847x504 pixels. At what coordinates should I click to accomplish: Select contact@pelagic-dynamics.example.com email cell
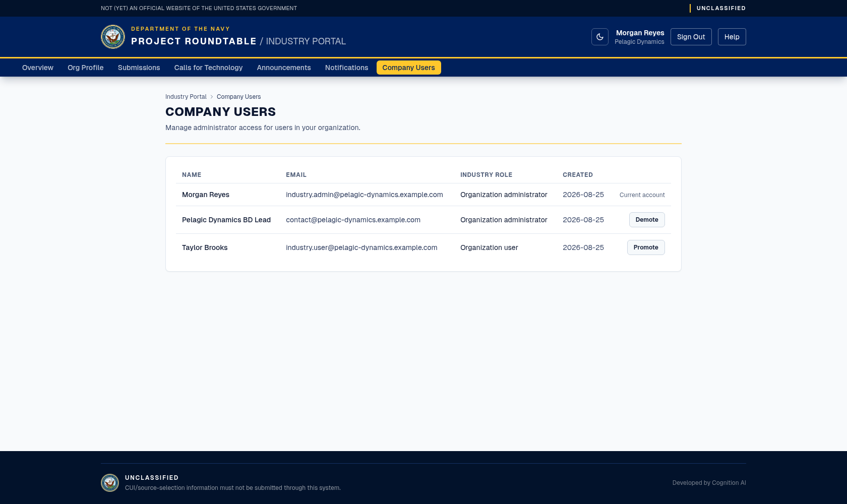[x=353, y=220]
